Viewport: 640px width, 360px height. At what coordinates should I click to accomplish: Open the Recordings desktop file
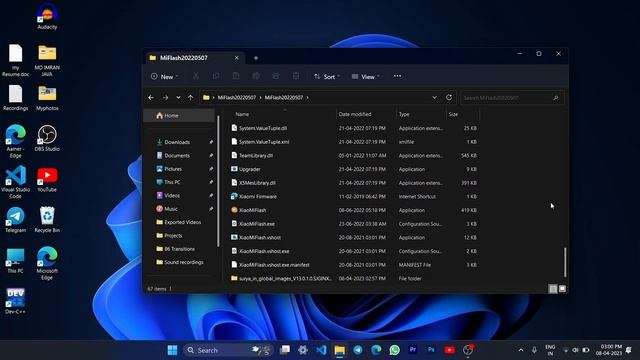[x=16, y=98]
